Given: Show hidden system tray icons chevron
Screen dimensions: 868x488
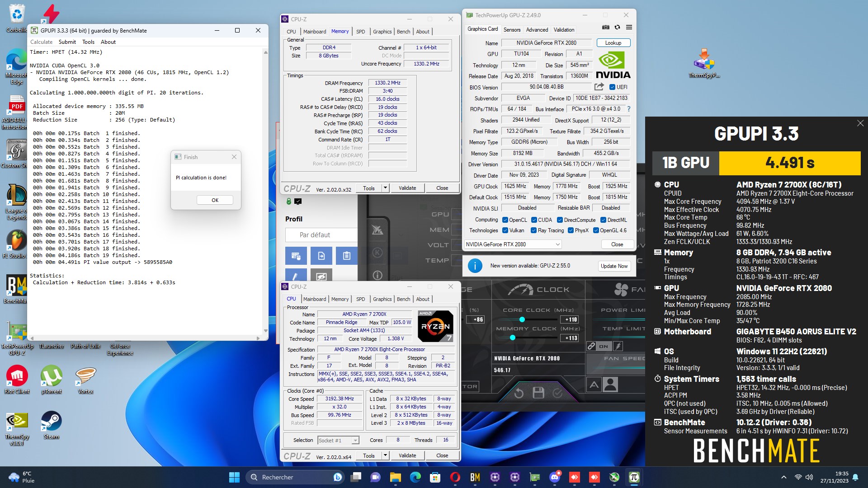Looking at the screenshot, I should click(783, 477).
